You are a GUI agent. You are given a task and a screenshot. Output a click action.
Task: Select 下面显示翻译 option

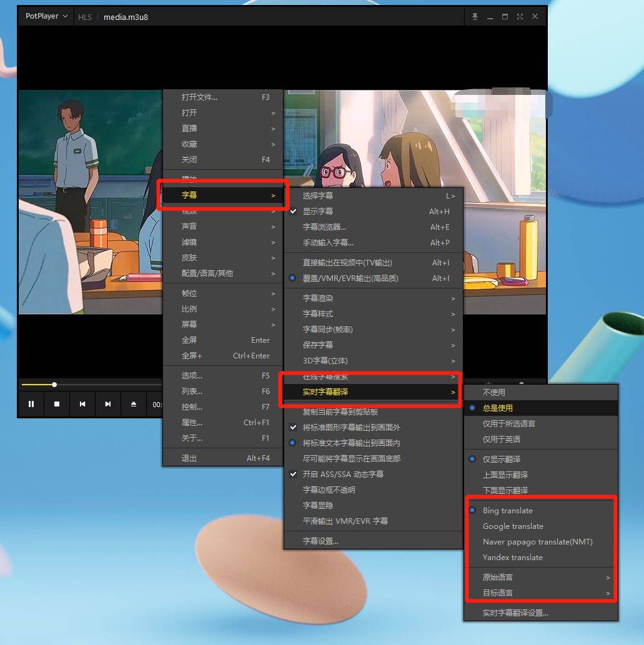[x=541, y=490]
